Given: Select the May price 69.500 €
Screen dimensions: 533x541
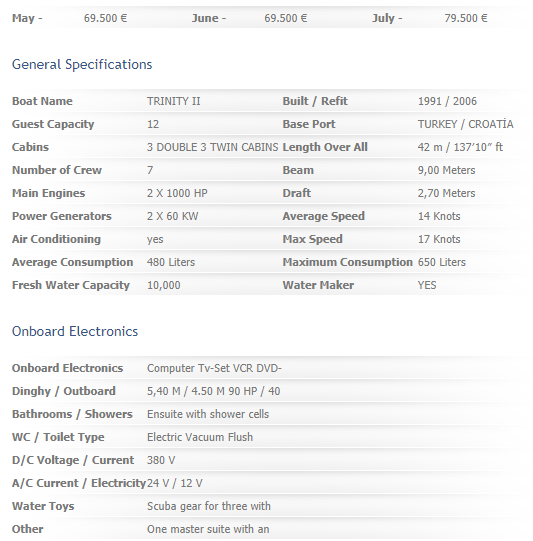Looking at the screenshot, I should [106, 18].
